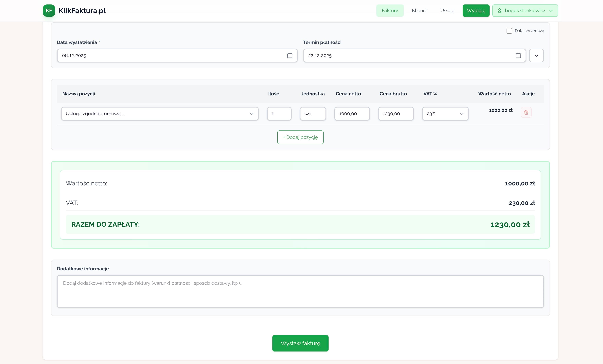Open bogus.stankiewicz account menu
The width and height of the screenshot is (603, 364).
(525, 11)
